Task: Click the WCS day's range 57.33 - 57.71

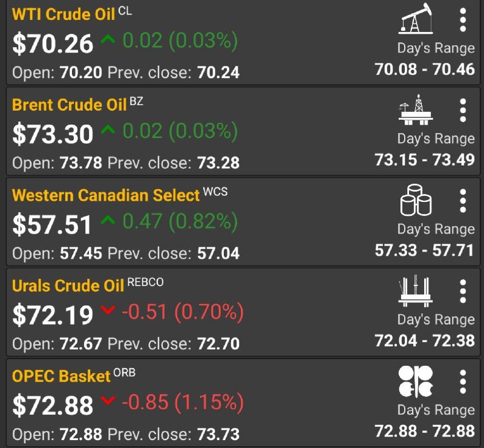Action: click(424, 250)
